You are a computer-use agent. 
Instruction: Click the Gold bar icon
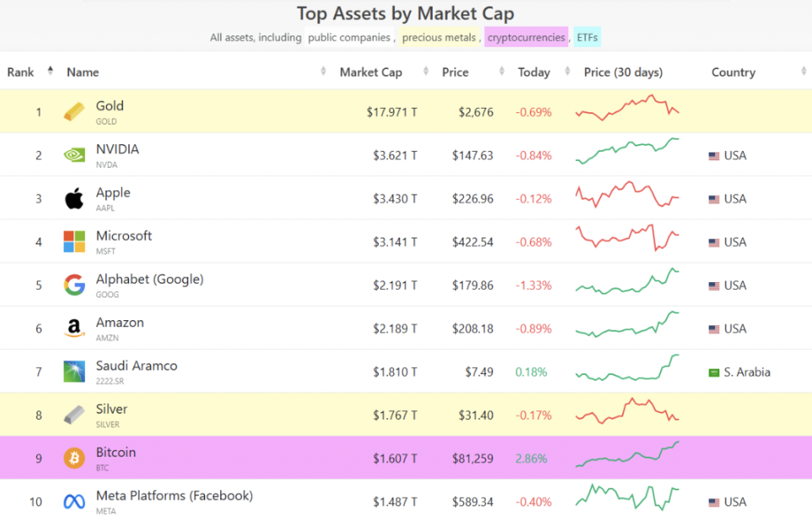(x=74, y=112)
